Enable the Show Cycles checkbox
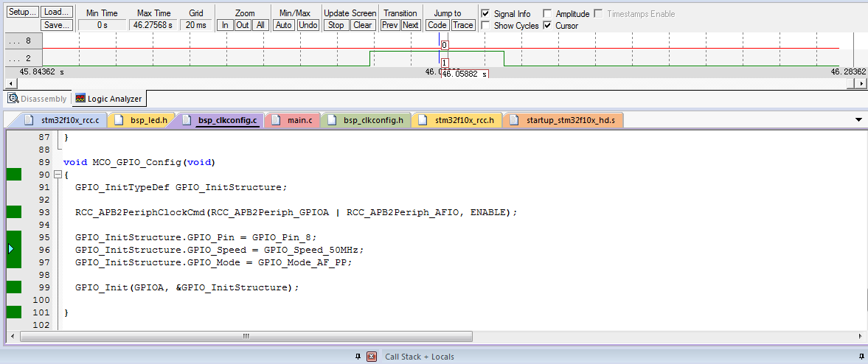The image size is (868, 364). point(485,26)
